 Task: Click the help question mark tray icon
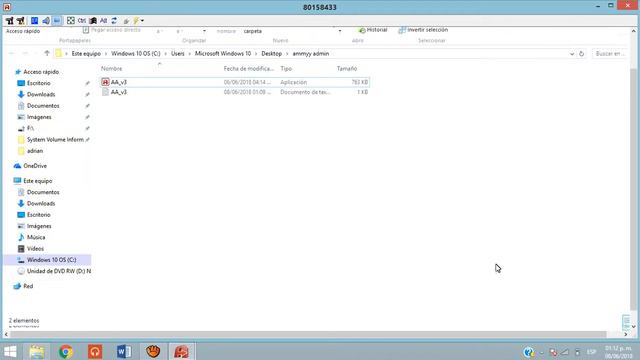pyautogui.click(x=529, y=352)
